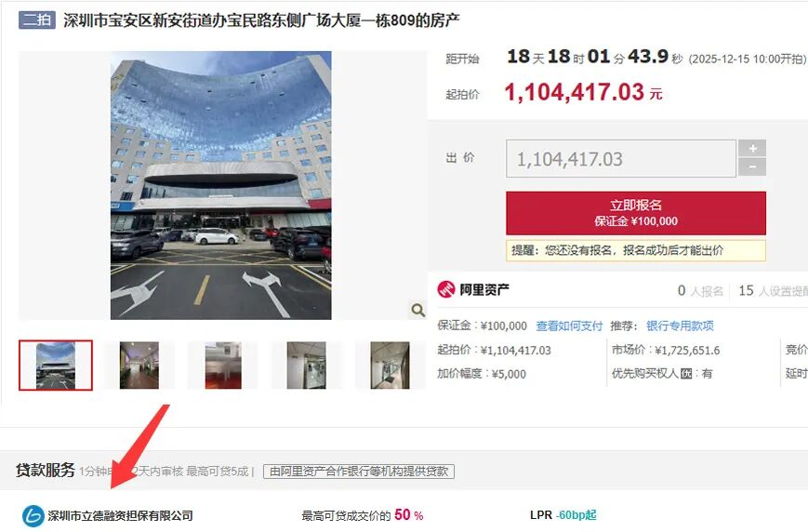The height and width of the screenshot is (532, 808).
Task: Select the fifth thumbnail image
Action: pos(391,365)
